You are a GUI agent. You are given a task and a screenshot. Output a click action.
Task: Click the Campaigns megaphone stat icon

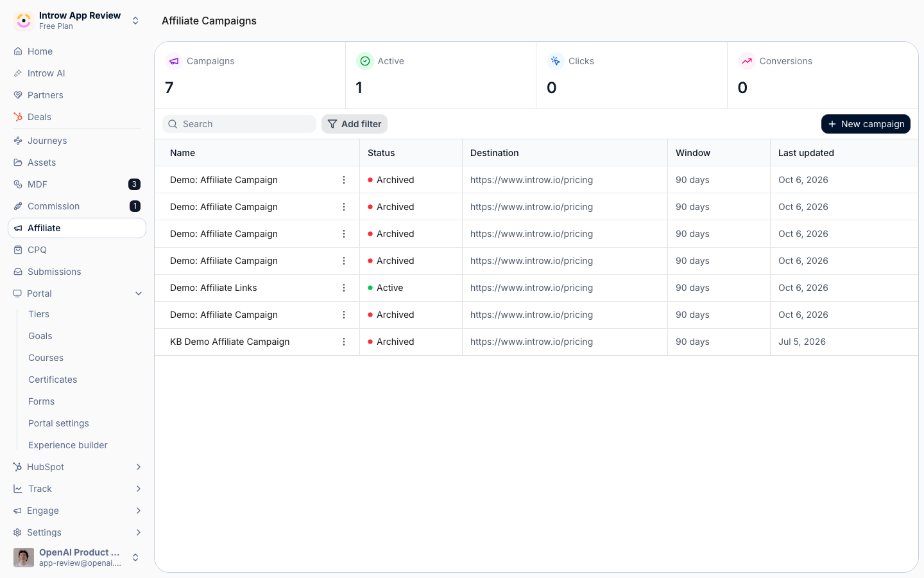174,61
